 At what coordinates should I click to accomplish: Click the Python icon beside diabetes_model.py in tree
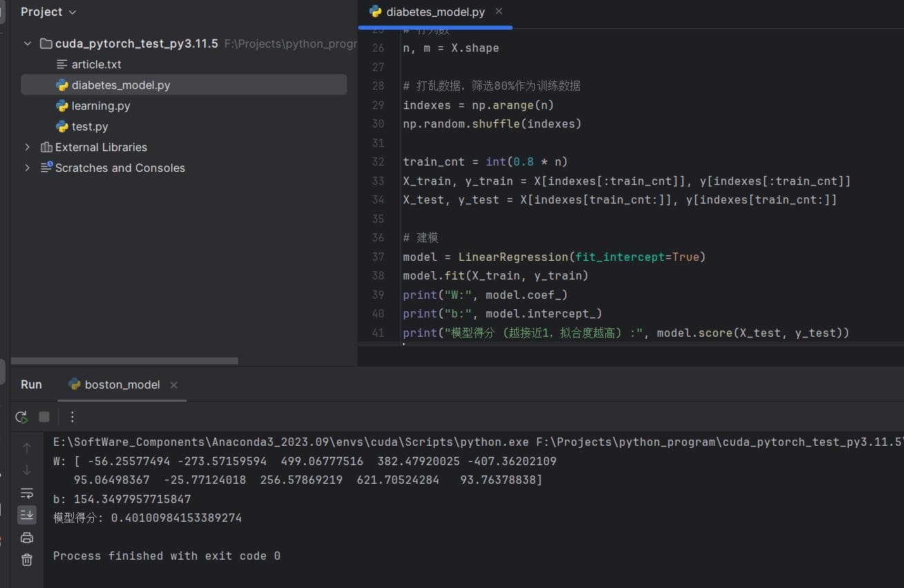click(62, 85)
